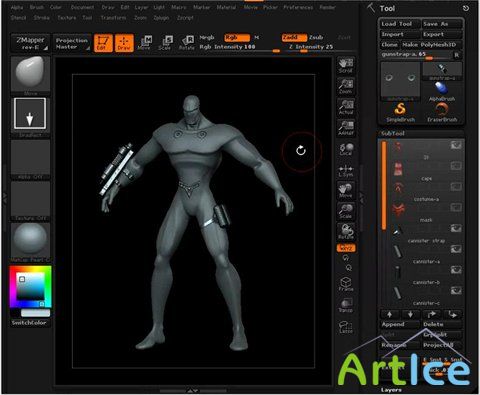
Task: Pick a hue in the color picker
Action: [x=30, y=287]
